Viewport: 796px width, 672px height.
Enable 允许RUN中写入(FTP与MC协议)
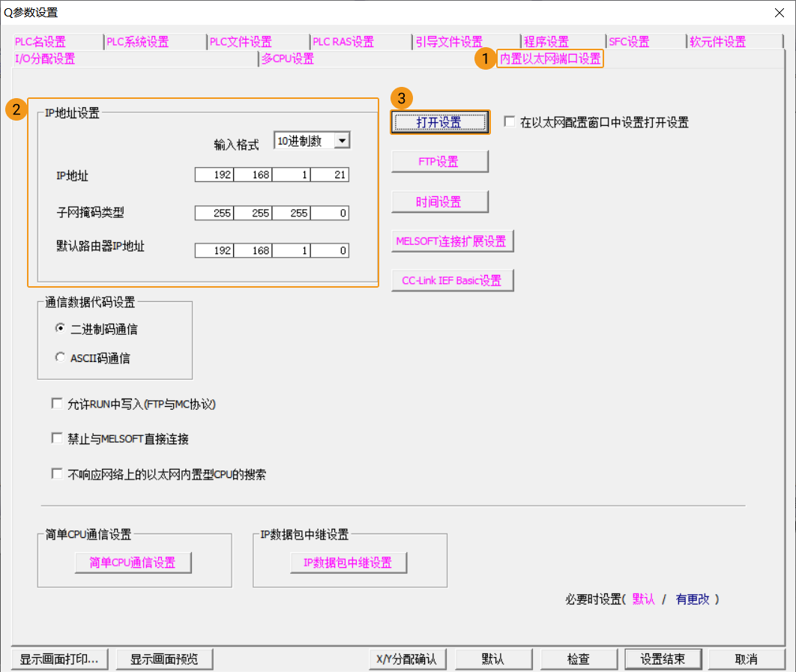click(57, 403)
